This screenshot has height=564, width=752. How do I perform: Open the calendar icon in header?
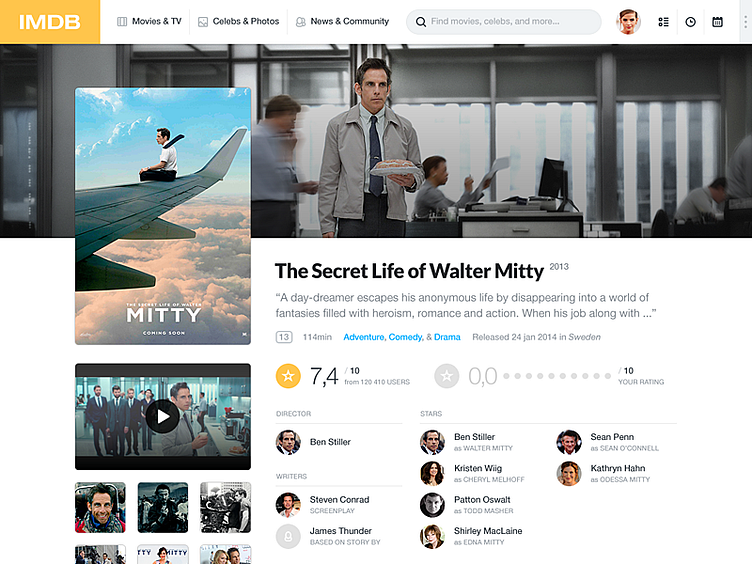tap(717, 22)
